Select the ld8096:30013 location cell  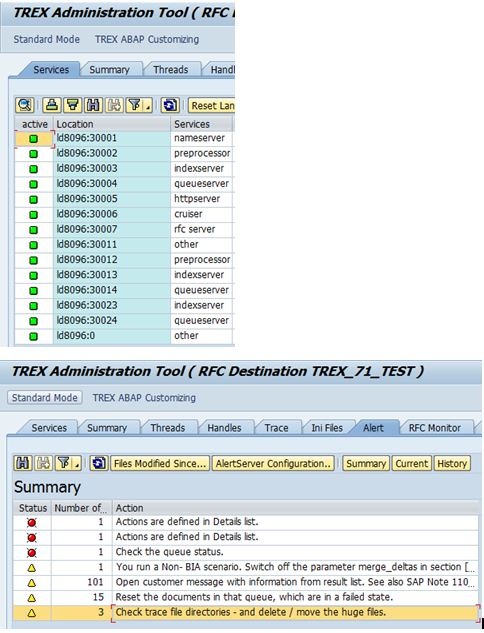[112, 275]
